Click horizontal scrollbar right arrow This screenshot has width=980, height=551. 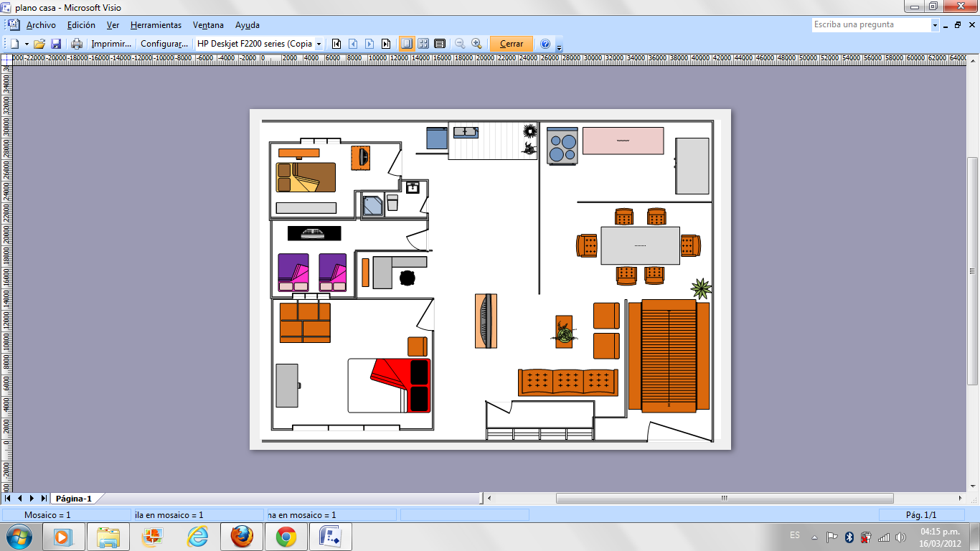click(x=961, y=498)
